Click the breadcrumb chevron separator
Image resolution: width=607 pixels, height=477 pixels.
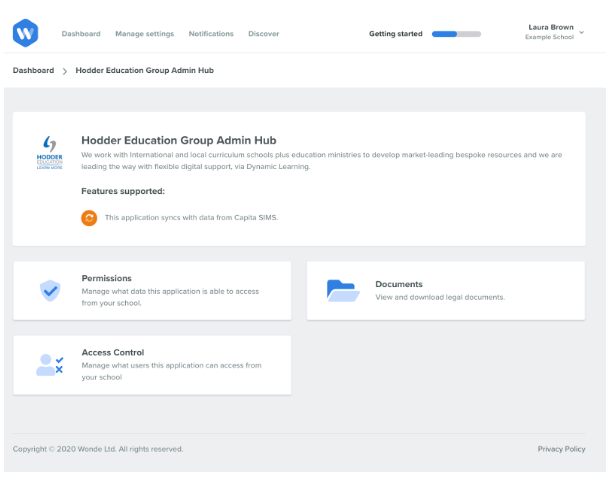(x=65, y=71)
